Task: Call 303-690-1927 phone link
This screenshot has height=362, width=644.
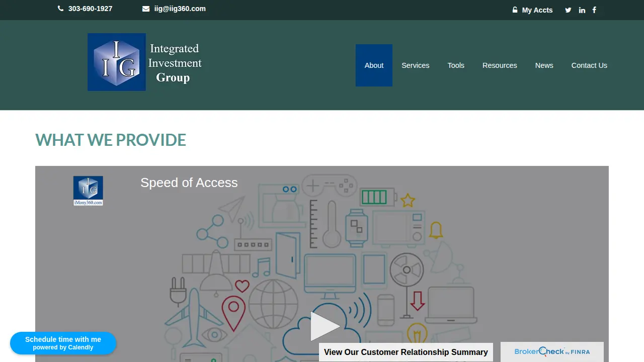Action: pyautogui.click(x=90, y=9)
